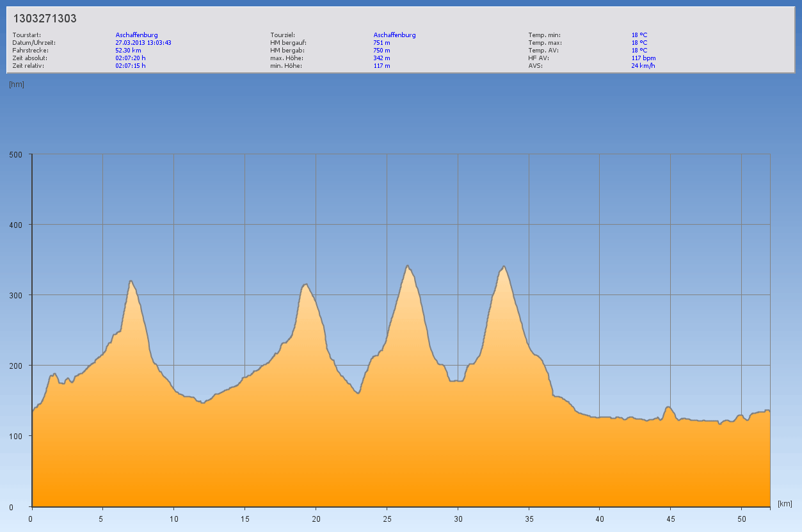Click the first elevation peak near 7 km
Viewport: 802px width, 532px height.
pyautogui.click(x=131, y=281)
